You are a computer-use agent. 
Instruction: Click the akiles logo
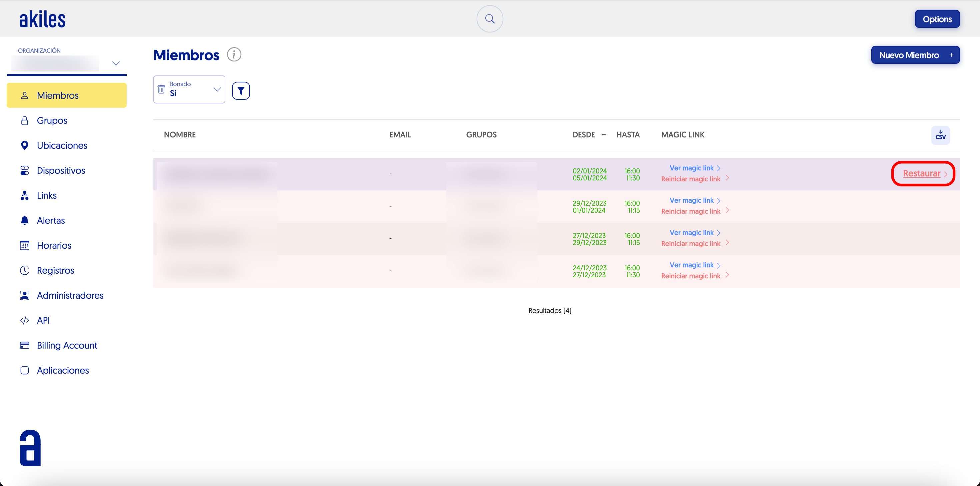coord(42,19)
